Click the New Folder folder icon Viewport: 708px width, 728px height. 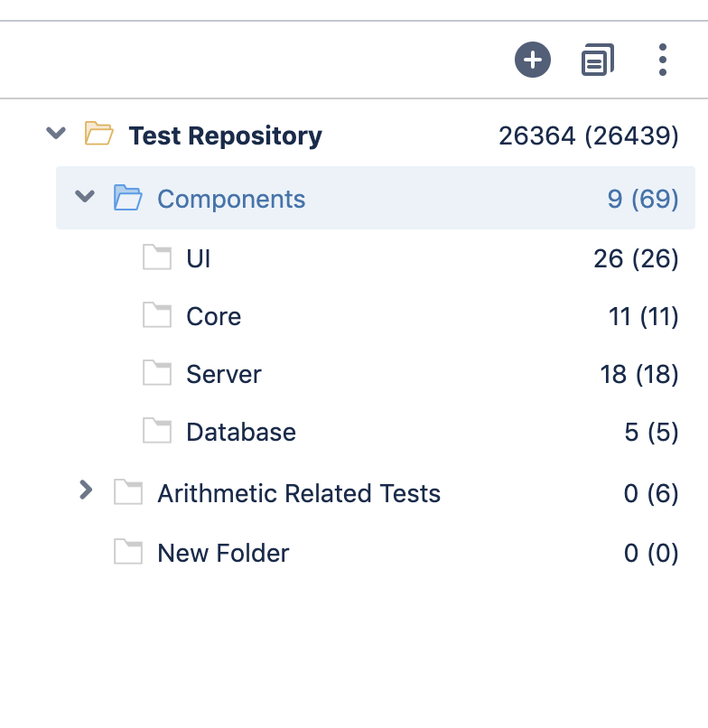point(128,552)
